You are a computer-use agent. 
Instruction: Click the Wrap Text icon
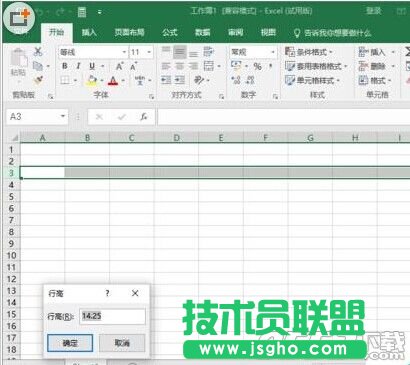click(209, 52)
